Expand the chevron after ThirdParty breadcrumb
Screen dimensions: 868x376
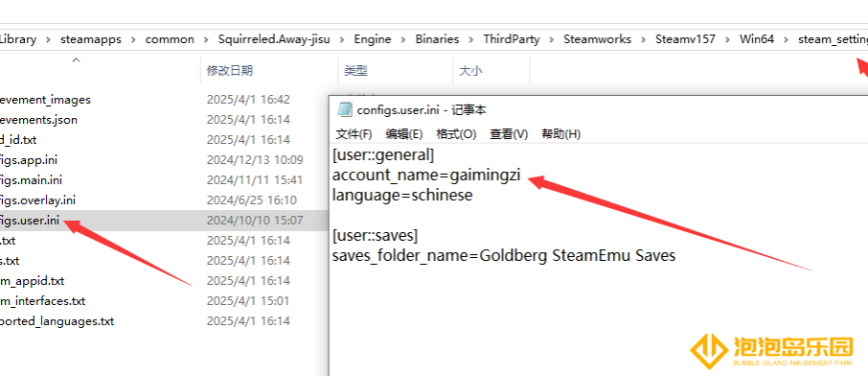point(551,40)
